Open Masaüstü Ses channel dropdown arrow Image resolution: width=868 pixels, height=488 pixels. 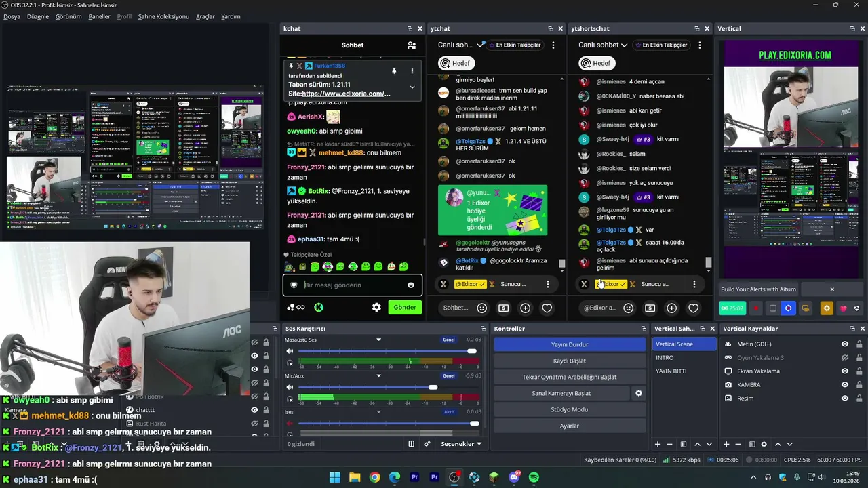[379, 340]
